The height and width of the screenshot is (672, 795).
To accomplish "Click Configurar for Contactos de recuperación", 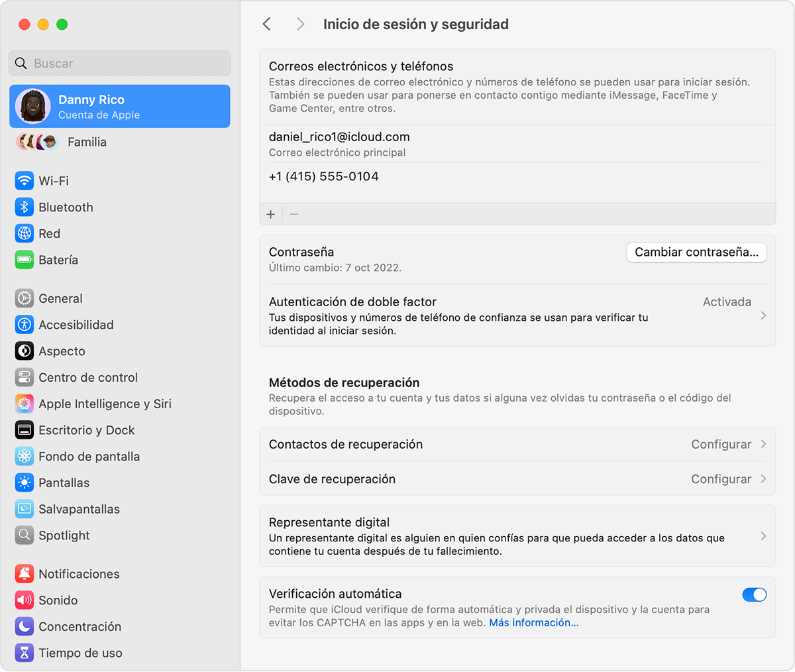I will [x=721, y=444].
